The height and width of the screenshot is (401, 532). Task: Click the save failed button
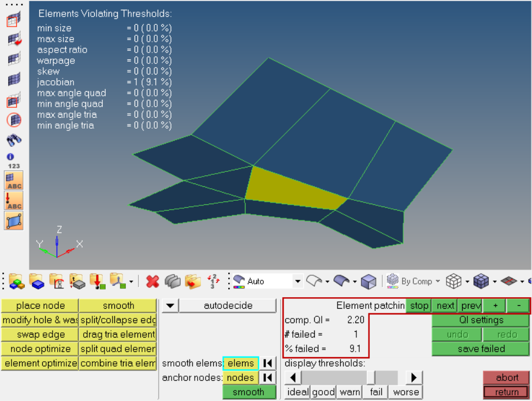(481, 349)
